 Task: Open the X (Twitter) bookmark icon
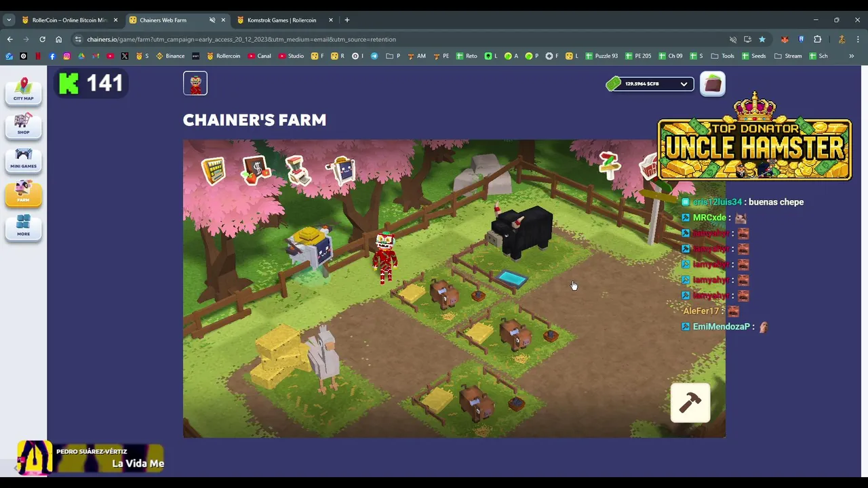click(x=125, y=56)
